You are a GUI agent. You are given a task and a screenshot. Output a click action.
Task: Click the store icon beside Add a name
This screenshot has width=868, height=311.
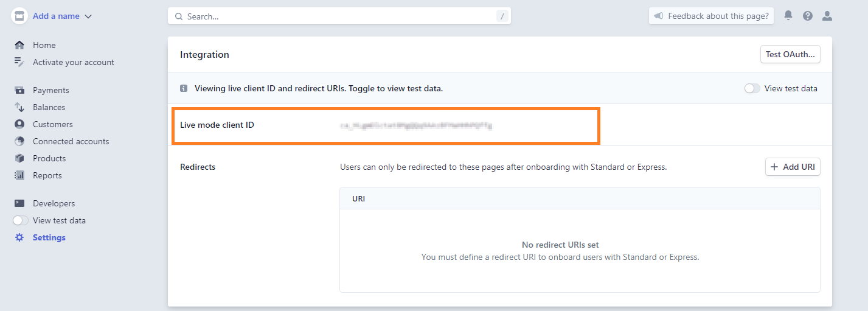click(19, 16)
